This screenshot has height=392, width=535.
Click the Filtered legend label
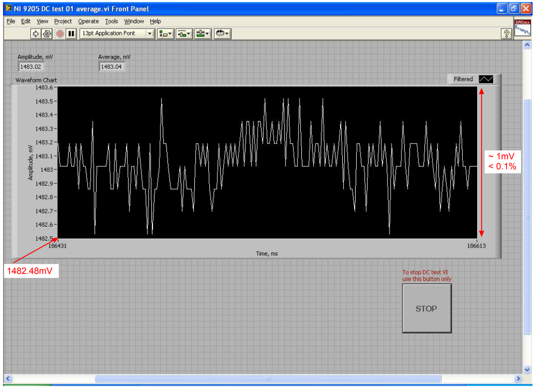(464, 79)
